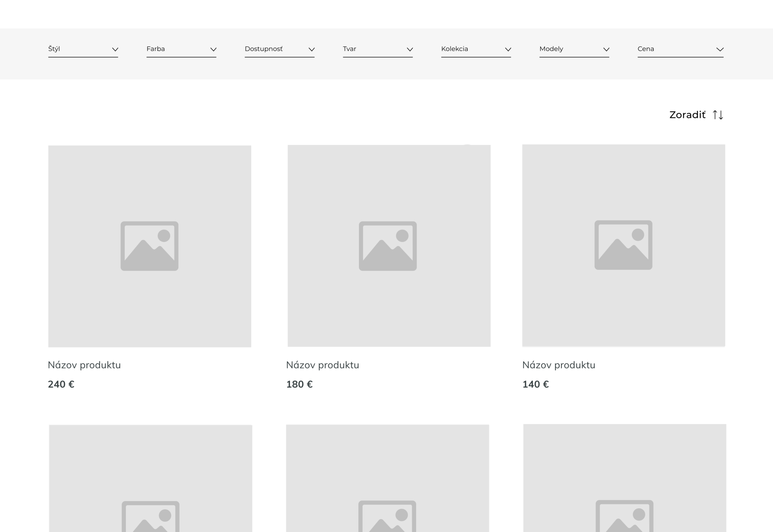
Task: Click product name above 180 € price
Action: tap(322, 365)
